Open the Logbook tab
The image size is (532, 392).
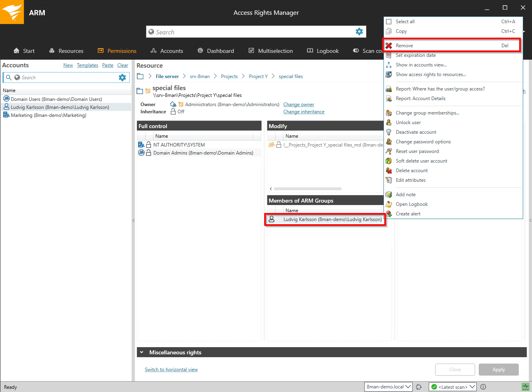click(x=323, y=51)
